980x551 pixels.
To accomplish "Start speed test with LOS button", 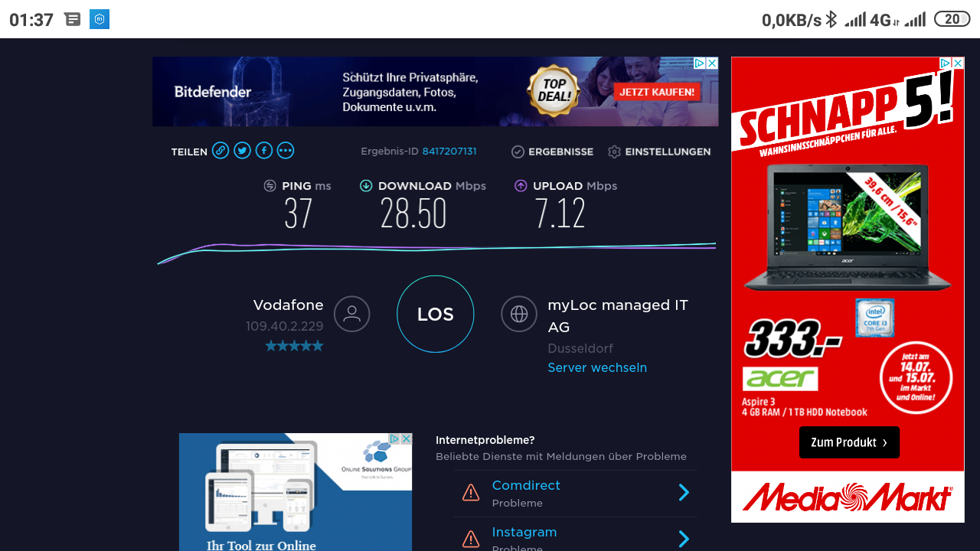I will point(436,314).
